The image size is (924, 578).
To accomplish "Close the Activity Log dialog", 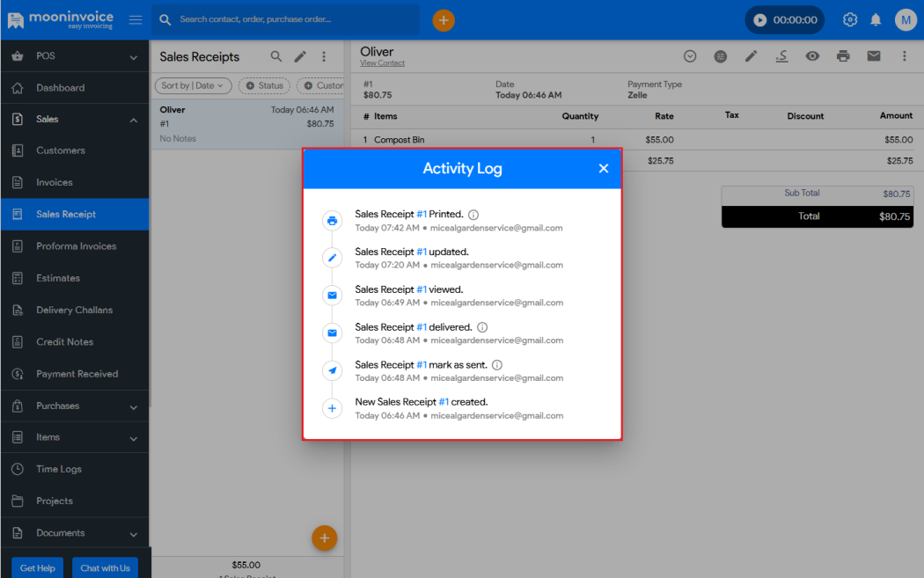I will click(x=603, y=169).
